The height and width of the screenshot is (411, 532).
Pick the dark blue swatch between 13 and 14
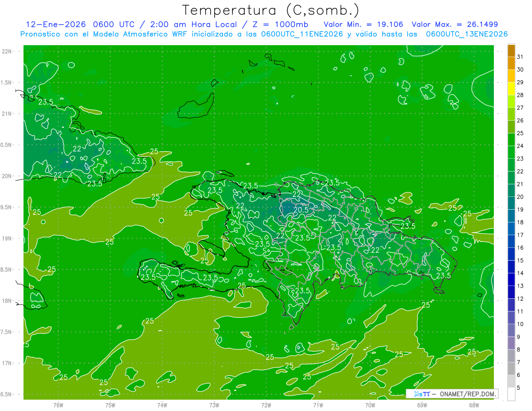pos(511,279)
